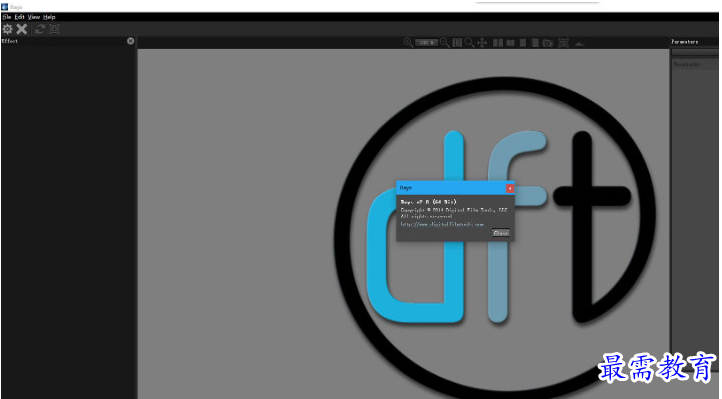This screenshot has width=722, height=399.
Task: Click the side-by-side split view icon
Action: 498,43
